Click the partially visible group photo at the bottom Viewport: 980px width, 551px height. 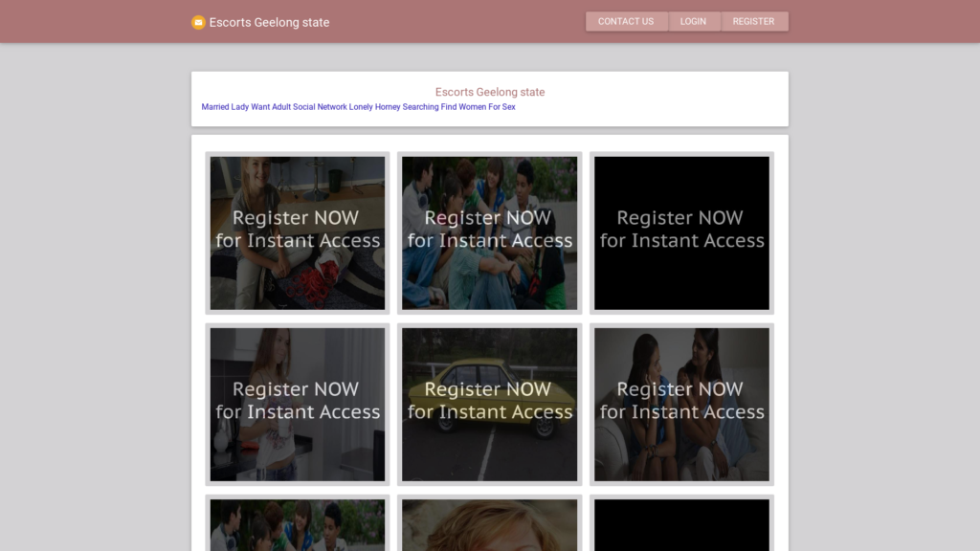298,524
